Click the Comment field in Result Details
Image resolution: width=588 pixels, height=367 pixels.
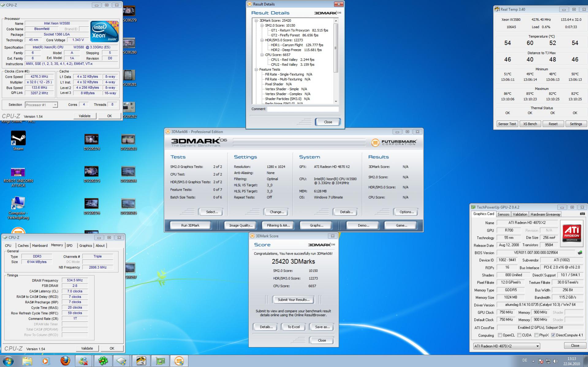[x=302, y=109]
